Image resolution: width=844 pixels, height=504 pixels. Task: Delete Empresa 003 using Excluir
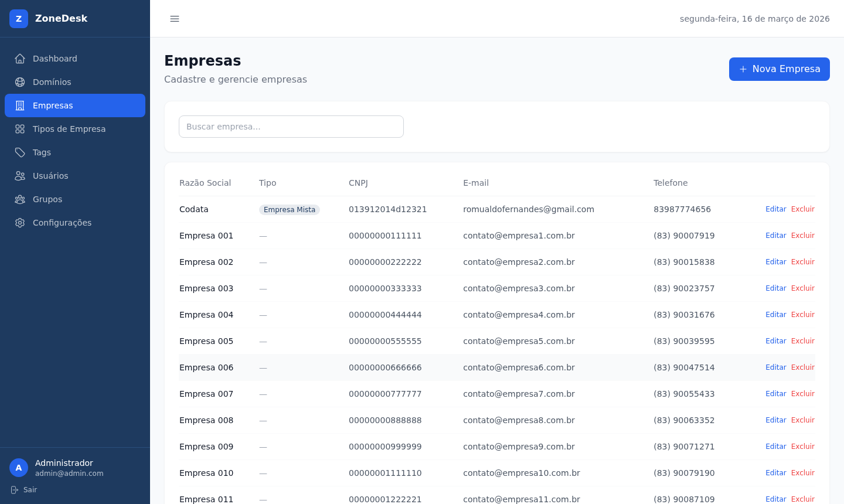[x=802, y=288]
